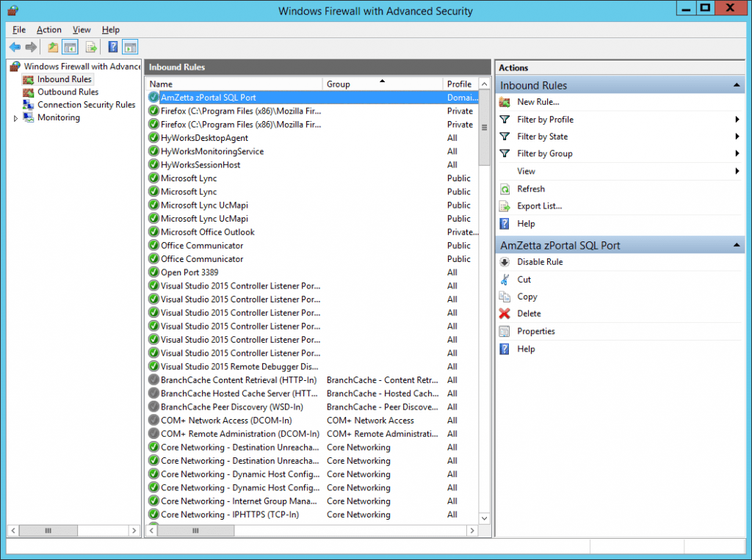Click the Profile column header
752x560 pixels.
(x=460, y=84)
